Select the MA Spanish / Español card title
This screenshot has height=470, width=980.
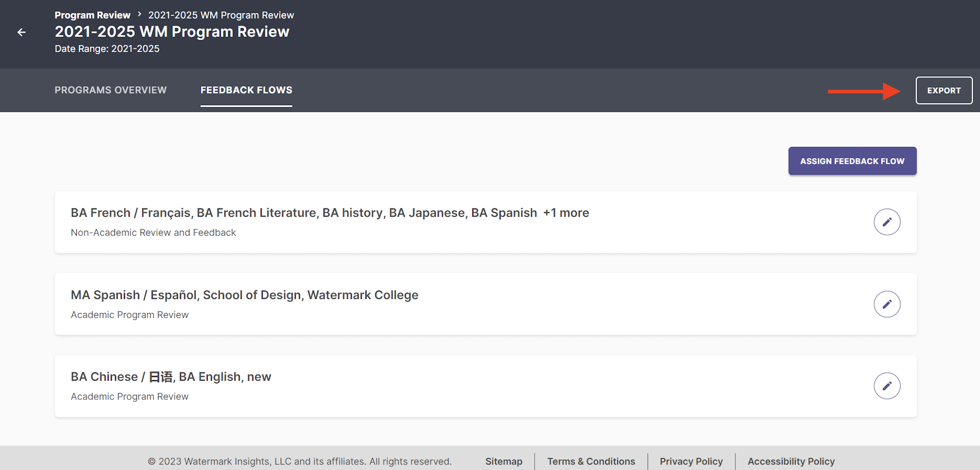click(x=245, y=295)
